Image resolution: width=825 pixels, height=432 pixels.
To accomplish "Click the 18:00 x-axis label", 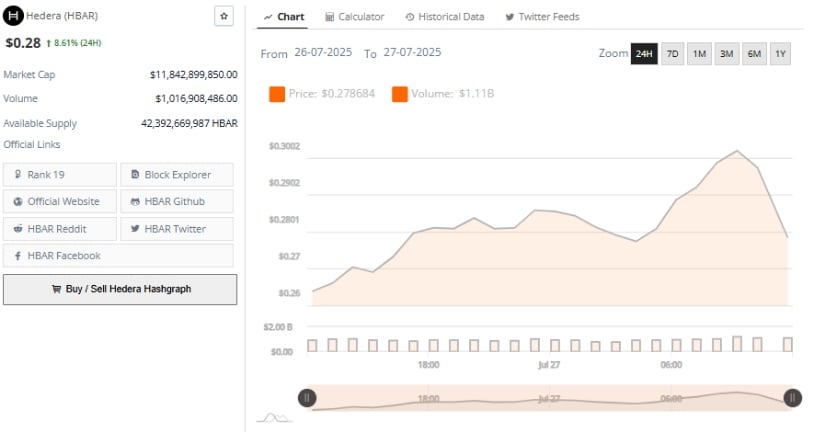I will [428, 365].
